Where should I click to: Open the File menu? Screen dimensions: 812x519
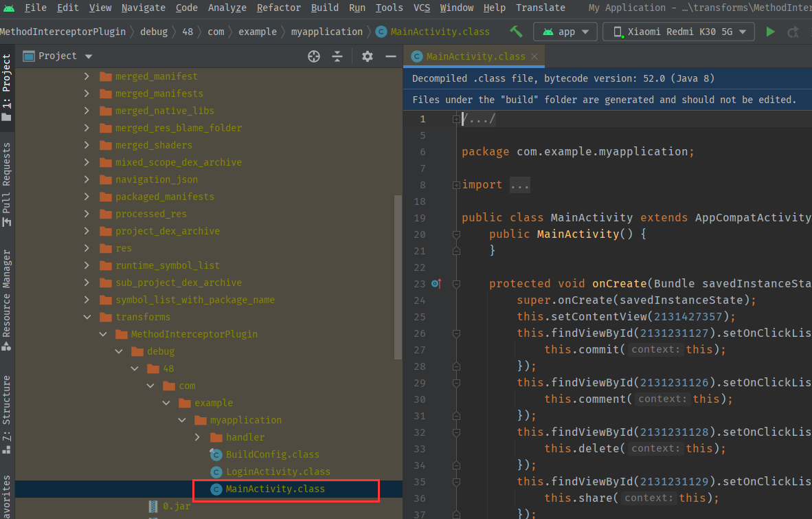coord(35,8)
